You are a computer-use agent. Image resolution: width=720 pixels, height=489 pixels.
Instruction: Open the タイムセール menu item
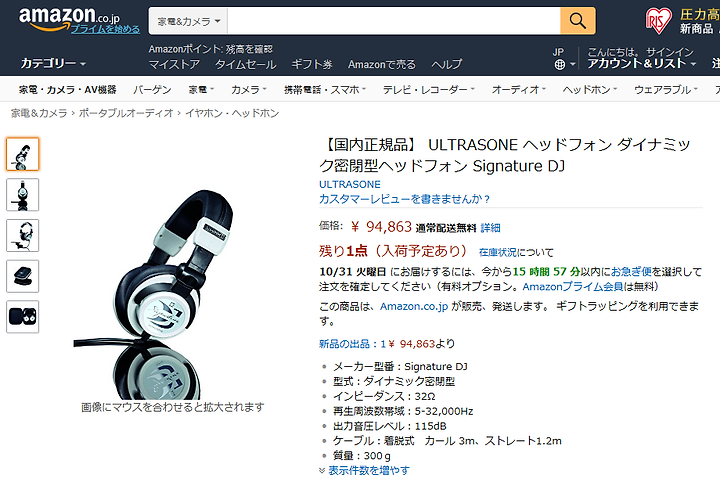[246, 64]
